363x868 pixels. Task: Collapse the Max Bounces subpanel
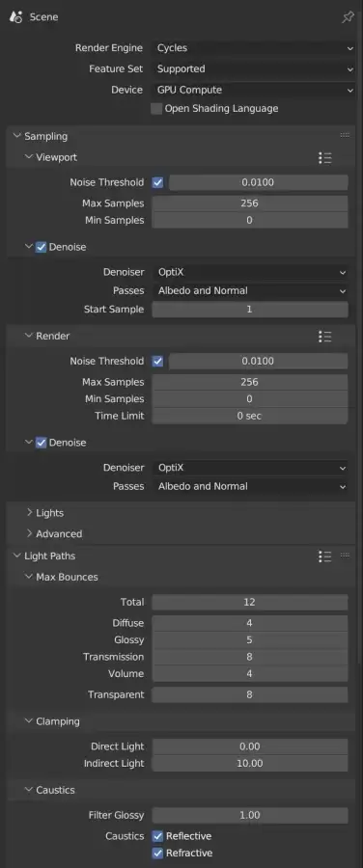point(29,577)
